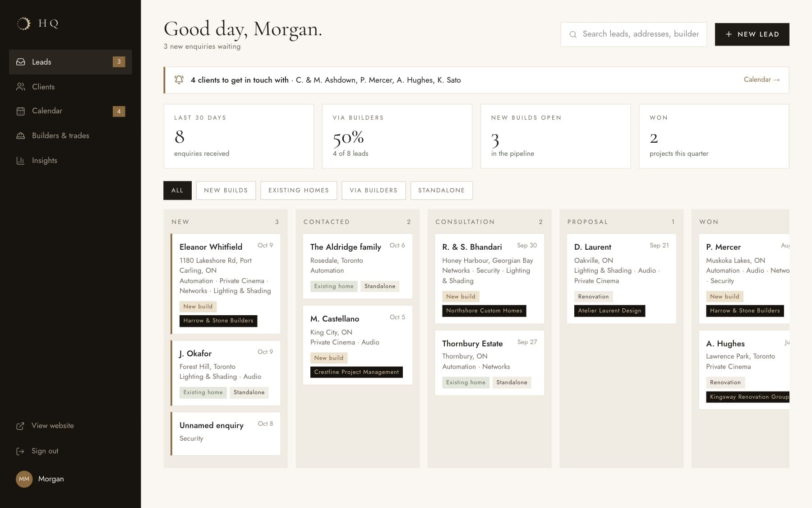
Task: Click the notification bell icon
Action: tap(179, 80)
